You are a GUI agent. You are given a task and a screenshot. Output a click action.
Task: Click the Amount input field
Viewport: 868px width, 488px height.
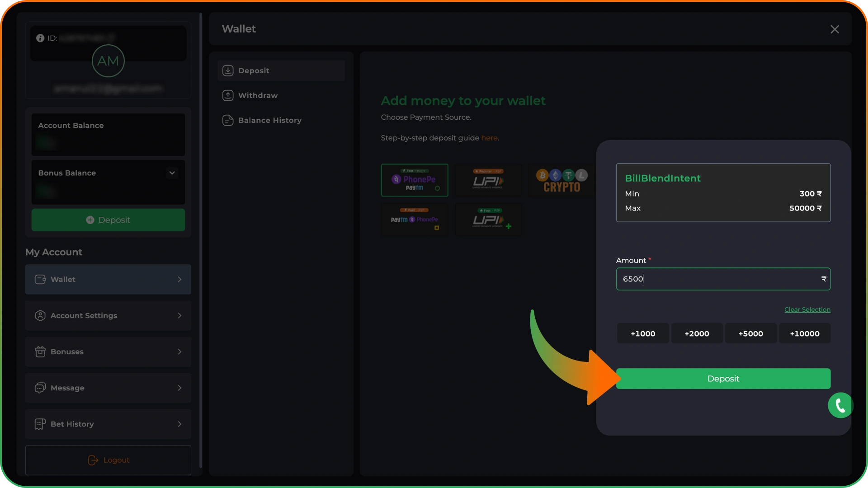click(x=723, y=279)
